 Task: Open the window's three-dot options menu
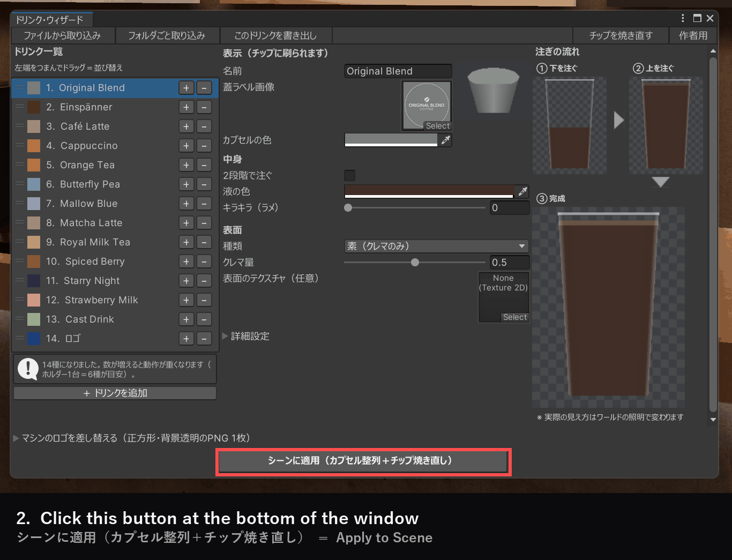tap(683, 18)
